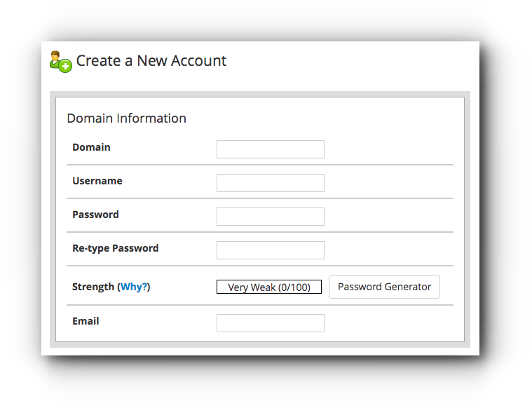
Task: Focus the Email input field
Action: pos(271,323)
